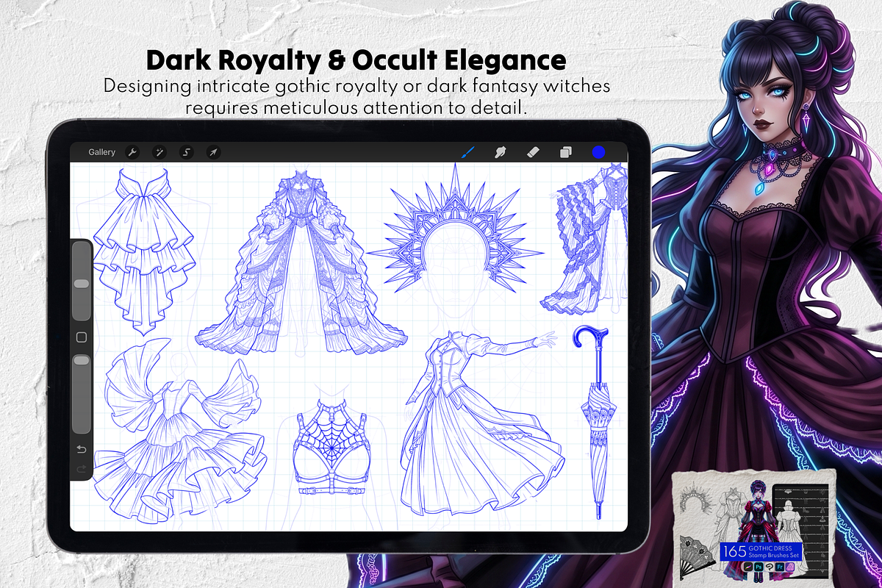Select the Eraser tool

click(534, 152)
